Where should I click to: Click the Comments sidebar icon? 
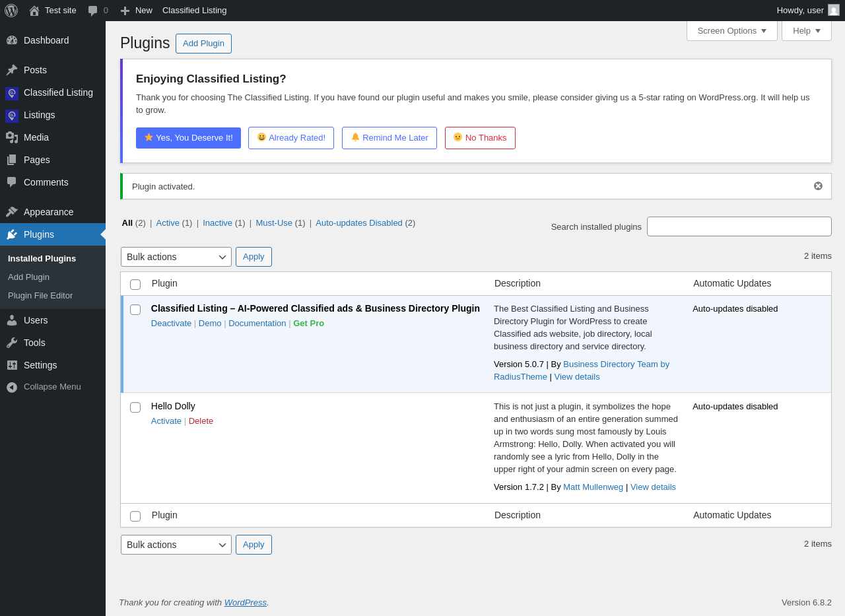(x=12, y=182)
